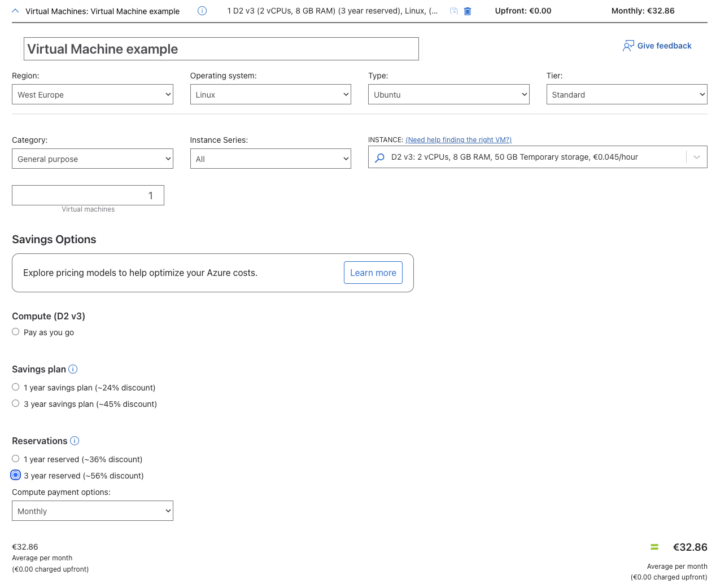Select Pay as you go option
This screenshot has height=588, width=716.
[16, 332]
